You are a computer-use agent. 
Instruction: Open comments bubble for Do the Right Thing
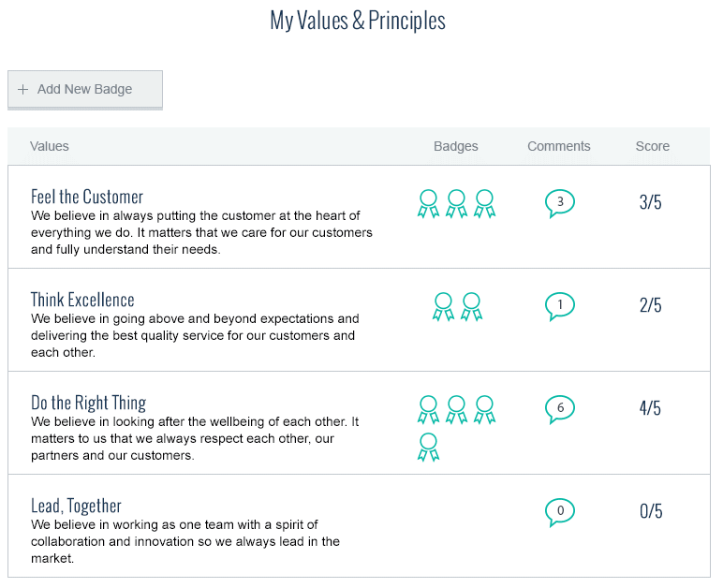[560, 408]
